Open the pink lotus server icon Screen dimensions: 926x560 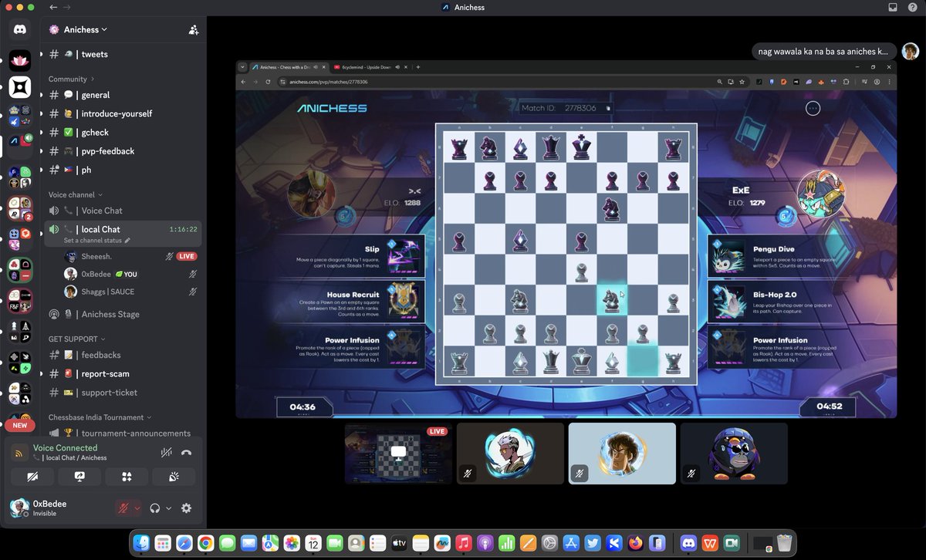(19, 60)
